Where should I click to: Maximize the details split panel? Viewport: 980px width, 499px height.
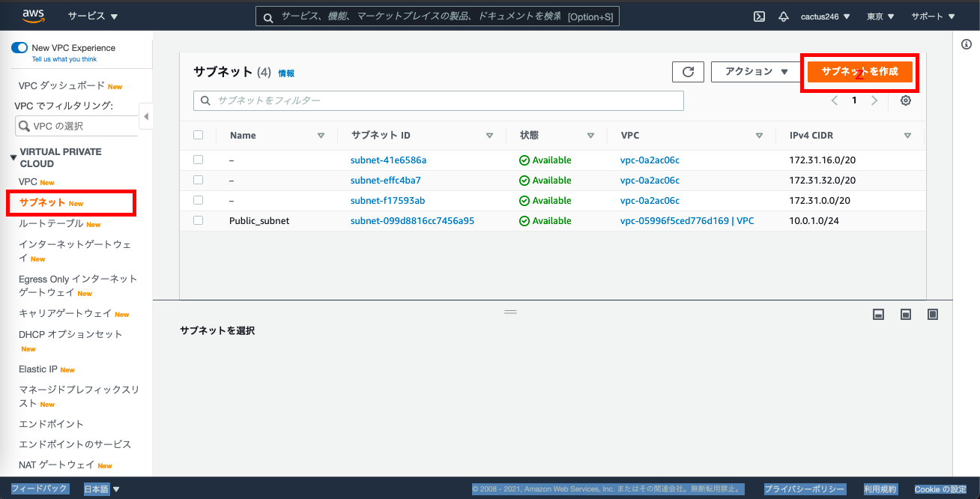933,315
